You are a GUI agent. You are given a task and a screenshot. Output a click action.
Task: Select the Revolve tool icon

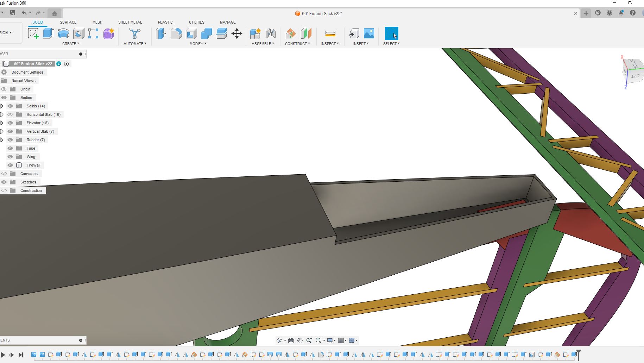click(x=63, y=34)
